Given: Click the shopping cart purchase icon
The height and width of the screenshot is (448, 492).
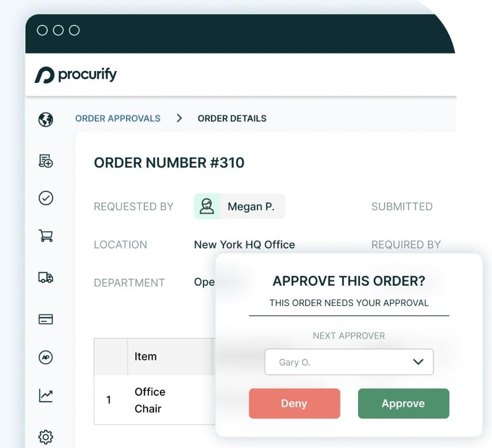Looking at the screenshot, I should point(46,236).
